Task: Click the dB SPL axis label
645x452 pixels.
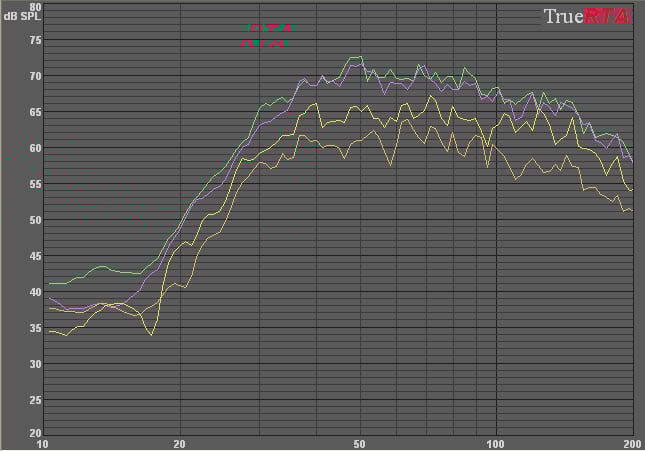Action: click(x=19, y=18)
